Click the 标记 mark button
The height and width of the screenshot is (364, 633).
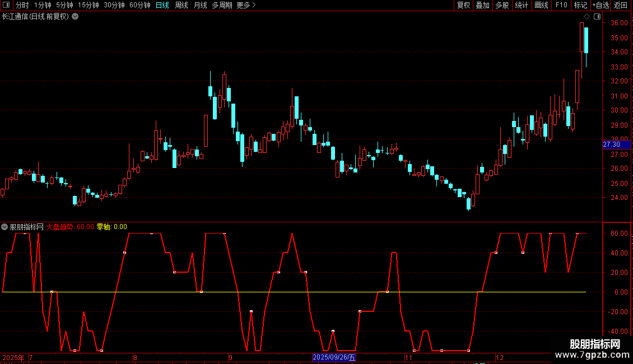click(580, 5)
